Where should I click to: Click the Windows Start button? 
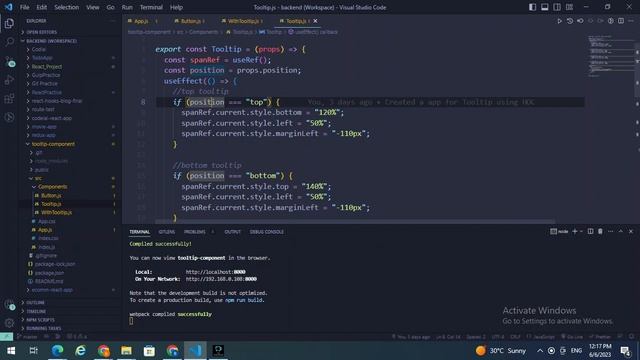pos(11,351)
